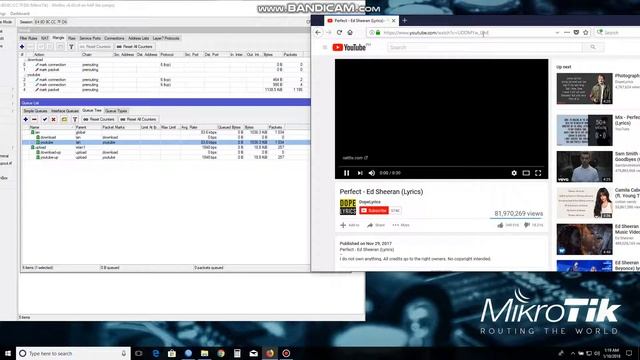This screenshot has height=360, width=640.
Task: Open page actions ellipsis in URL bar
Action: [567, 32]
